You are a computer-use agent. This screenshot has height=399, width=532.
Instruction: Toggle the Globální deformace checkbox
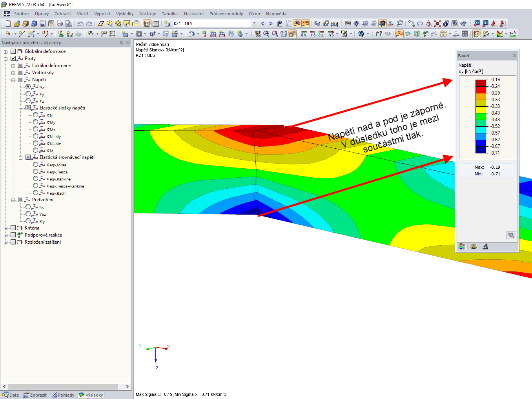tap(13, 51)
